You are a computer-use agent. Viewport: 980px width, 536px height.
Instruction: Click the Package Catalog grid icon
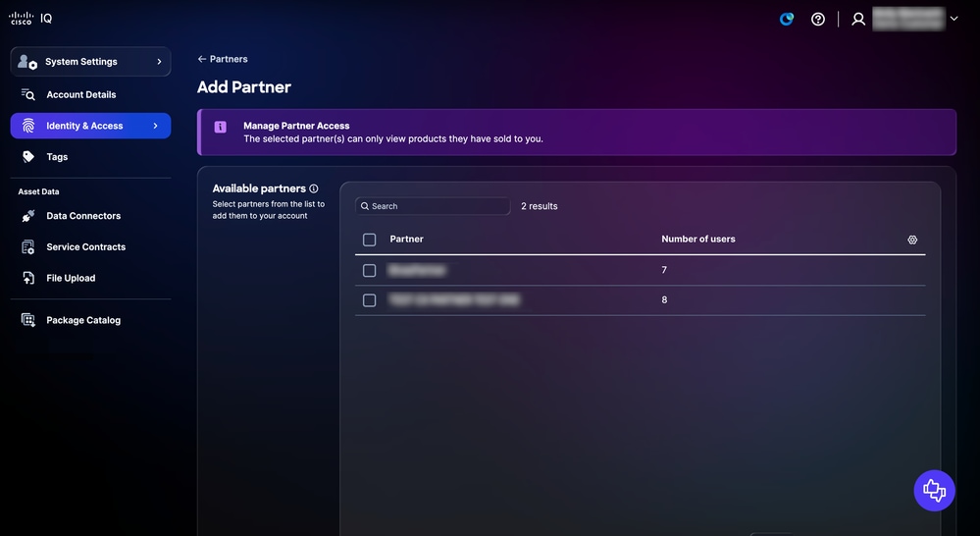28,320
